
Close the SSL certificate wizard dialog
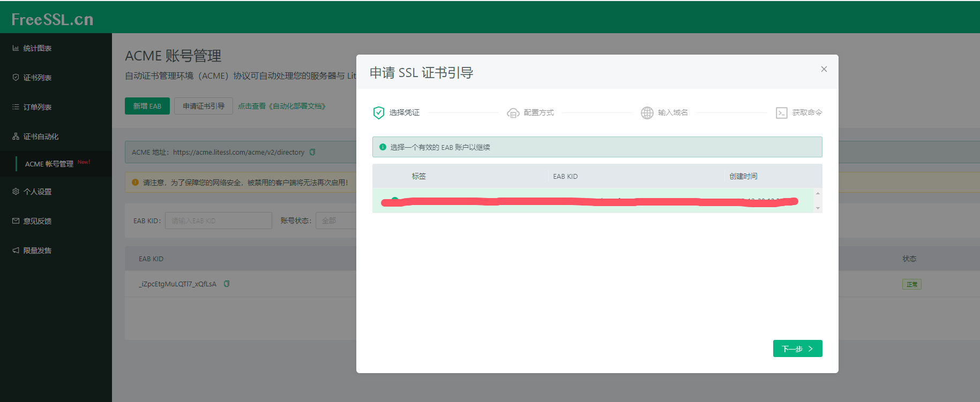point(824,69)
